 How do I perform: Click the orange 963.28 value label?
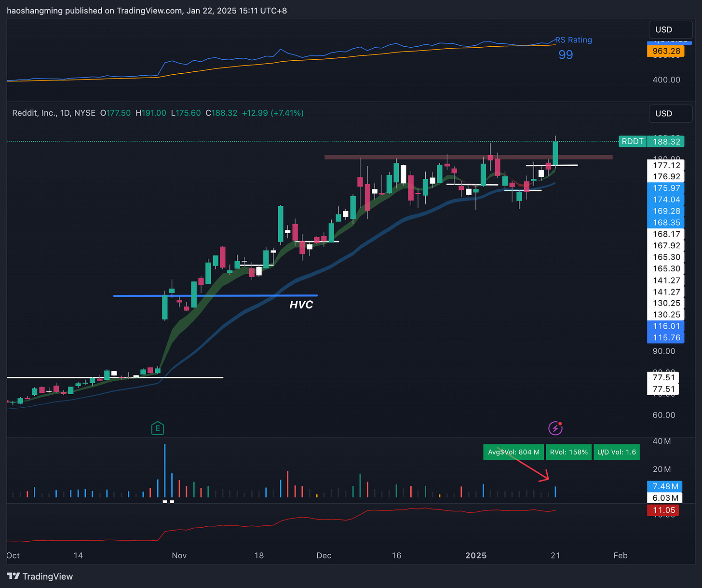coord(666,51)
